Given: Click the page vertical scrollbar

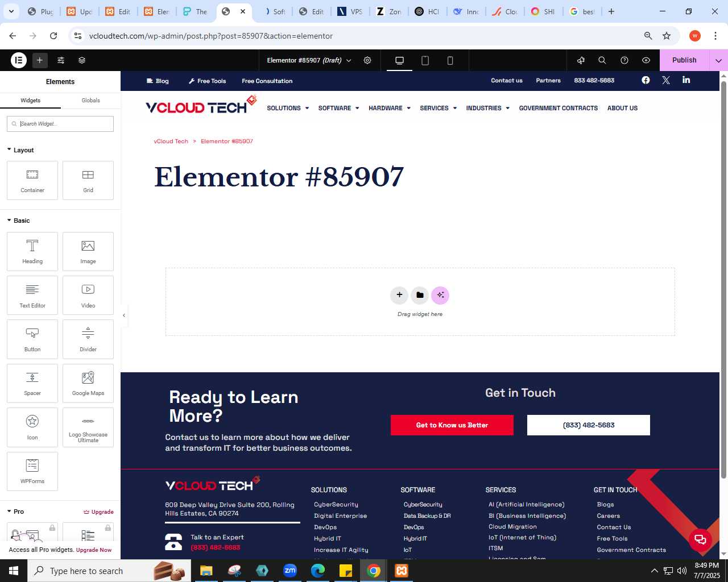Looking at the screenshot, I should (x=723, y=278).
